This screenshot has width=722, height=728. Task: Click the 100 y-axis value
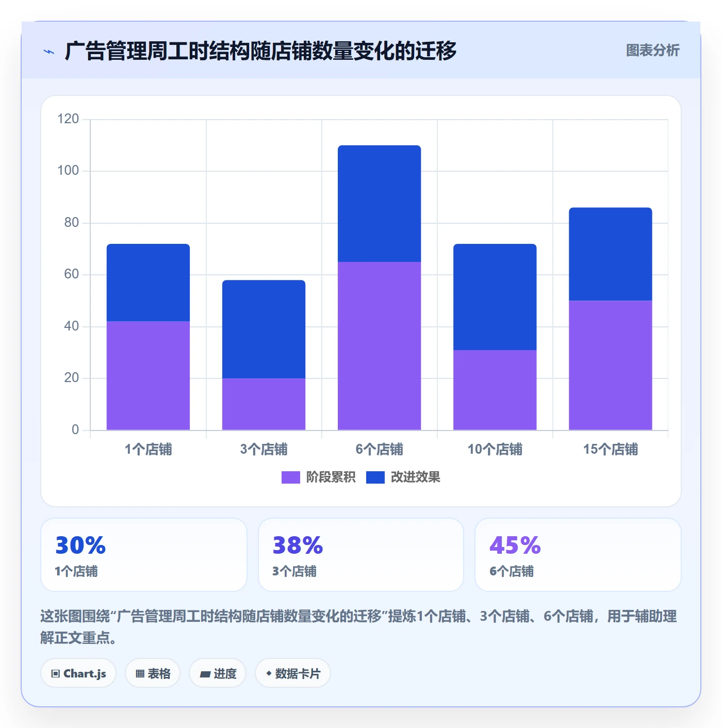click(68, 171)
